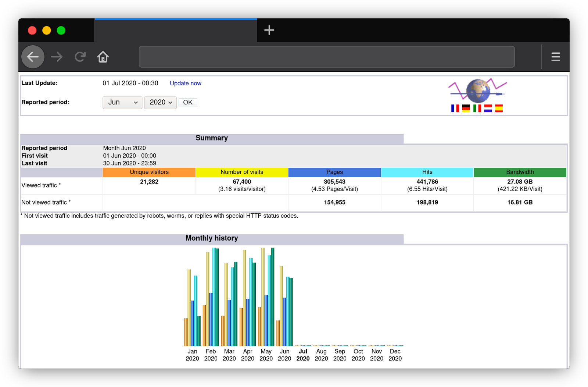Reload the page with the refresh icon
Image resolution: width=588 pixels, height=387 pixels.
tap(80, 57)
